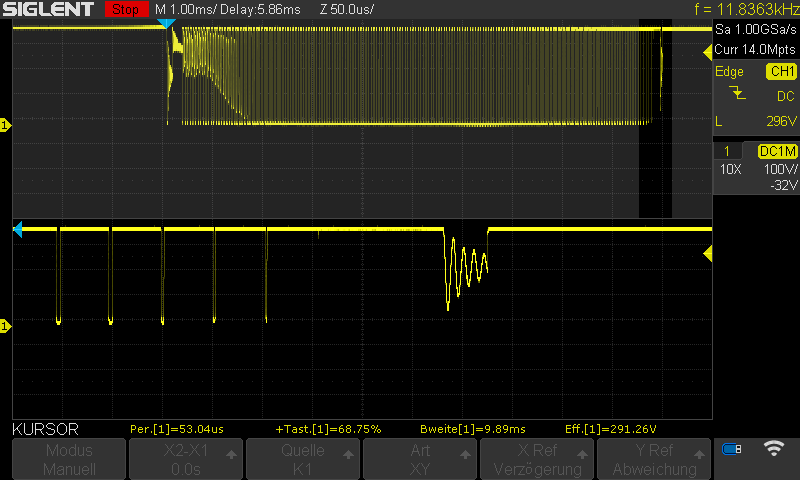Click the CH1 trigger source badge

781,71
